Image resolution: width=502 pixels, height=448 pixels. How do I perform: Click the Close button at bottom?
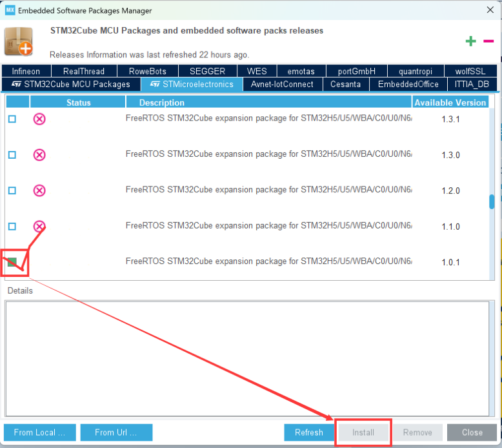point(472,433)
